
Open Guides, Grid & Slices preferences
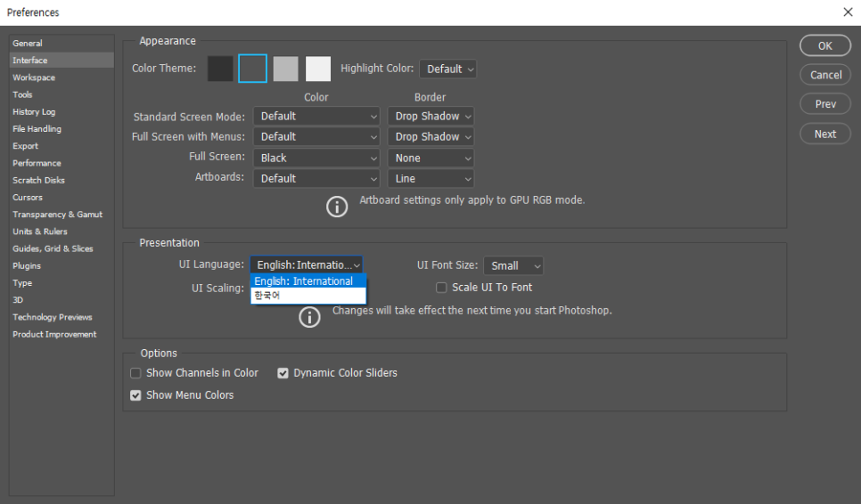coord(61,248)
